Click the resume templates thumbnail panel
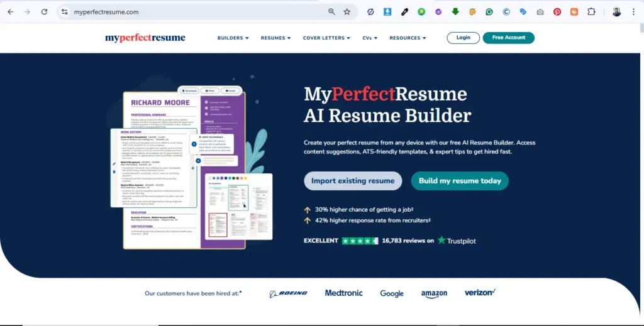This screenshot has width=644, height=326. 238,207
